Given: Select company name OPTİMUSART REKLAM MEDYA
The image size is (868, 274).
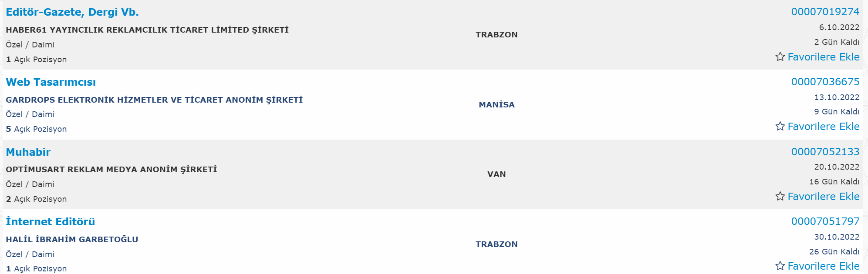Looking at the screenshot, I should [x=111, y=170].
